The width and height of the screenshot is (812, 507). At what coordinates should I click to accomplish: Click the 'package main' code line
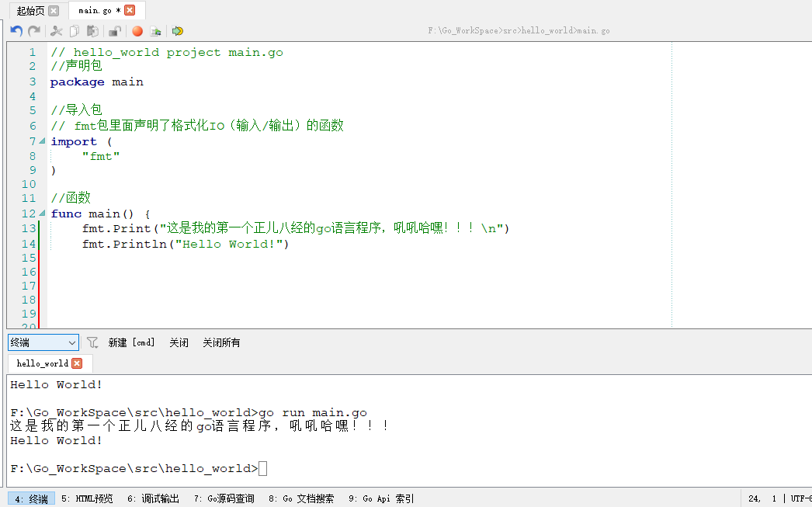point(97,82)
